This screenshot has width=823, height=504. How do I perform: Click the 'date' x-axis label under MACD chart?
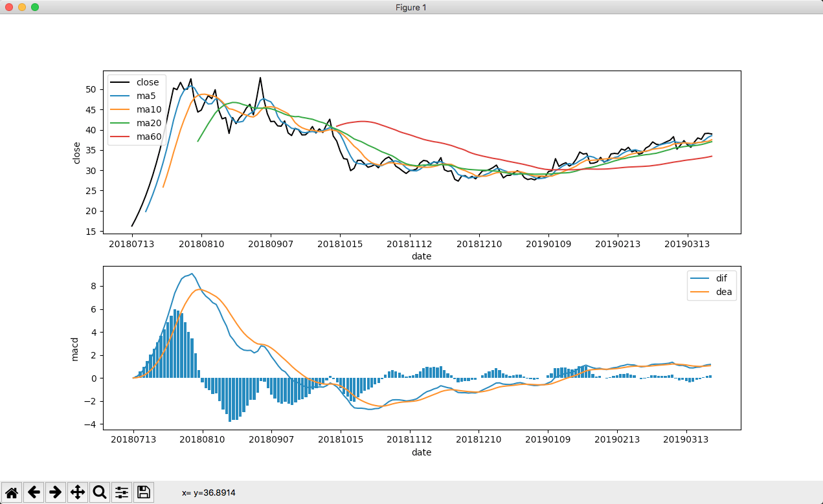(422, 453)
